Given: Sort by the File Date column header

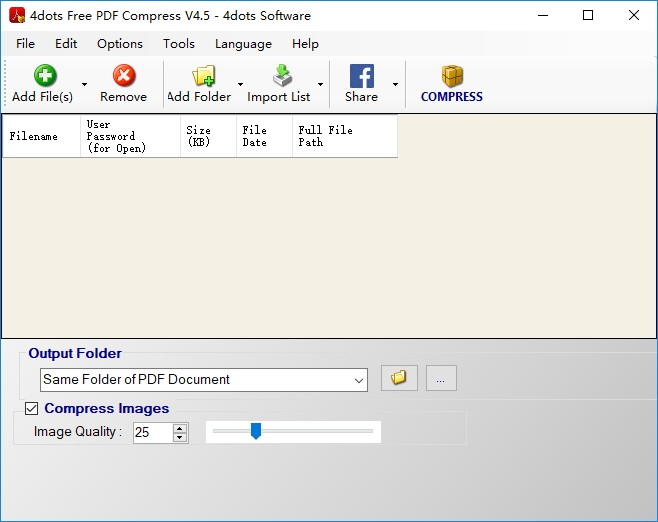Looking at the screenshot, I should (x=264, y=136).
